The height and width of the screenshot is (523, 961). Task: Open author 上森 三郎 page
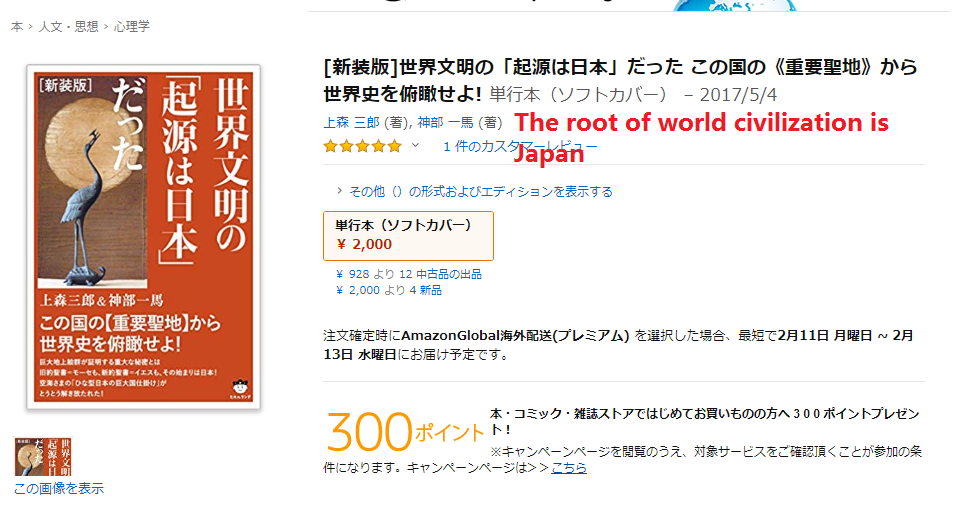351,123
